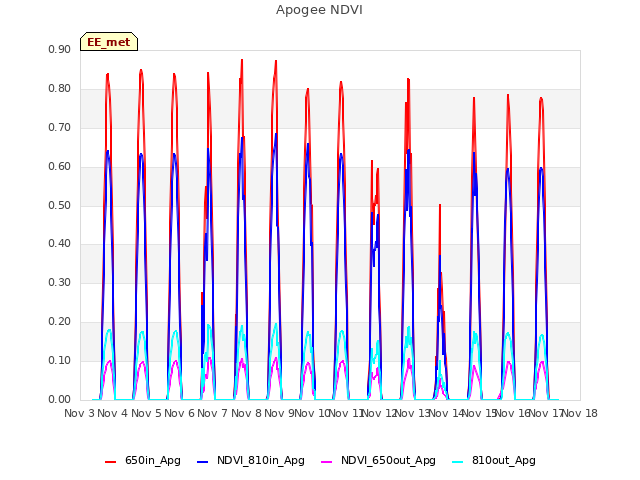
Task: Click the Nov 6 x-axis label
Action: pos(179,413)
